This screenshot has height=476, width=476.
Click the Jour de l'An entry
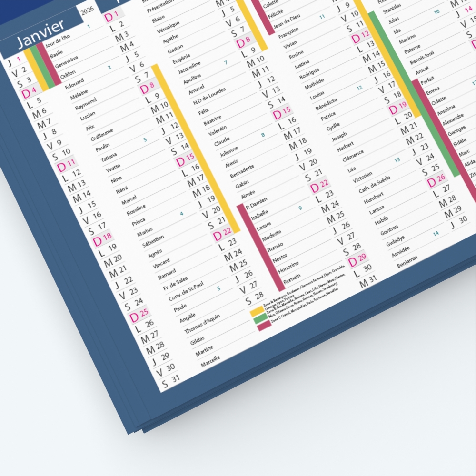coord(58,41)
